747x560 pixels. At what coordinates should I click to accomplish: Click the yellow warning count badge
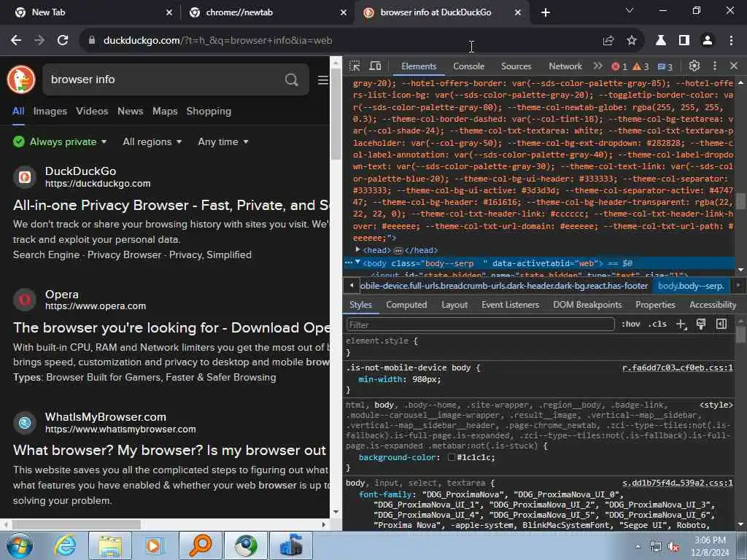[640, 66]
